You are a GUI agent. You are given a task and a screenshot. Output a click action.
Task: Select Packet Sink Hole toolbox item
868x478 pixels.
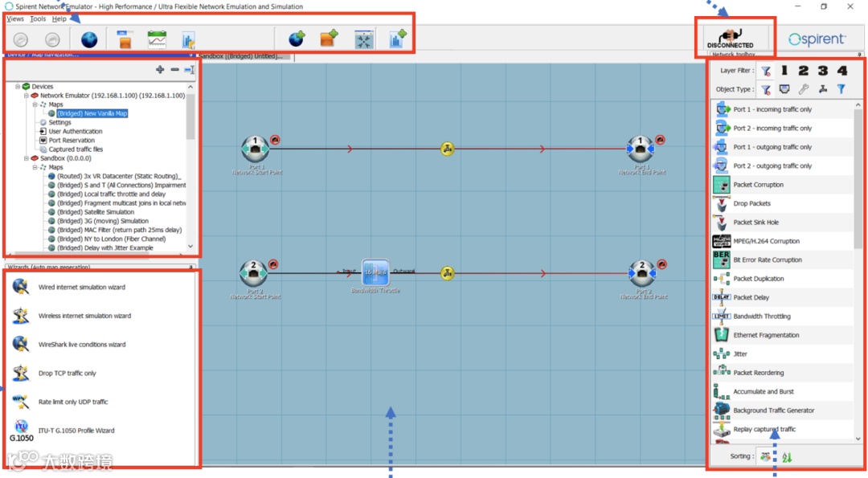pos(783,223)
